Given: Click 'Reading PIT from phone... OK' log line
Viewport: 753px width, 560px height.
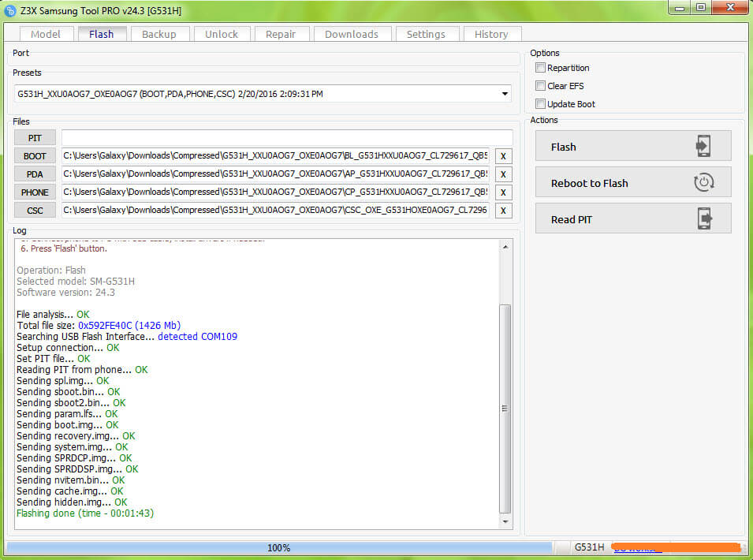Looking at the screenshot, I should (x=82, y=370).
